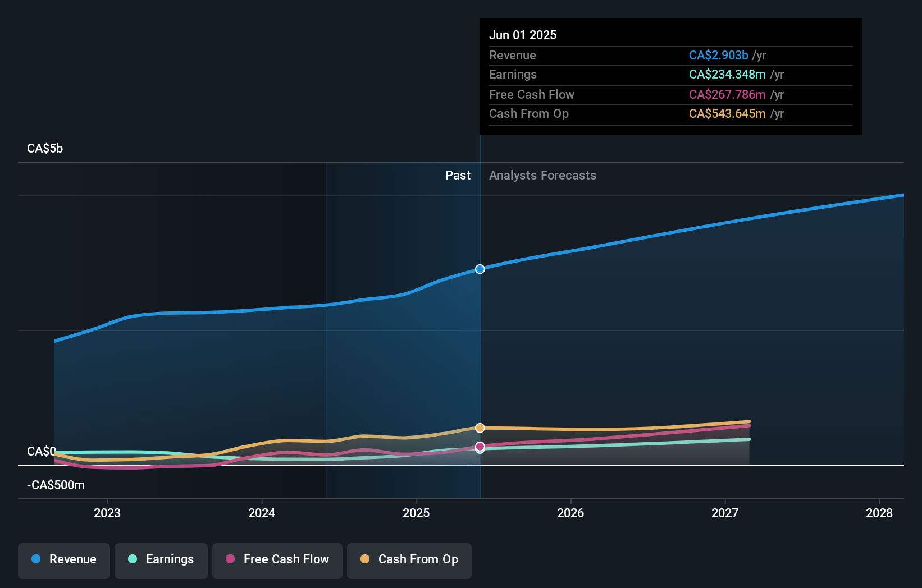Click the -CA$500m y-axis label
922x588 pixels.
pos(56,485)
